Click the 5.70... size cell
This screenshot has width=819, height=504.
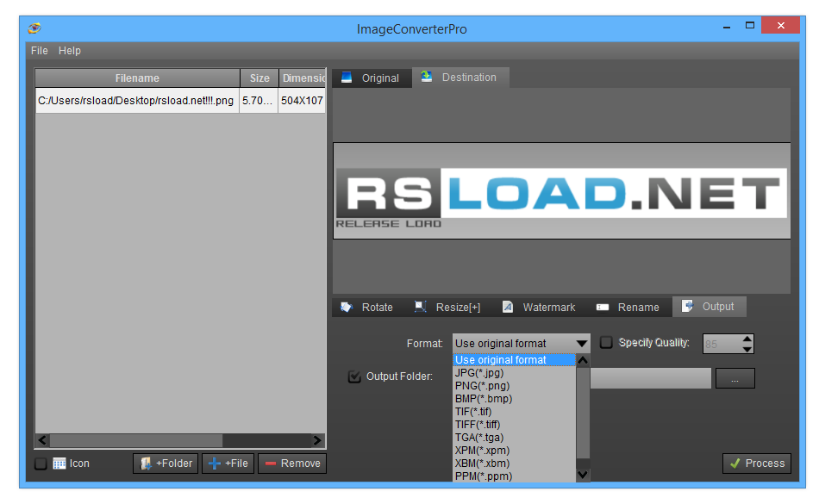pyautogui.click(x=258, y=101)
